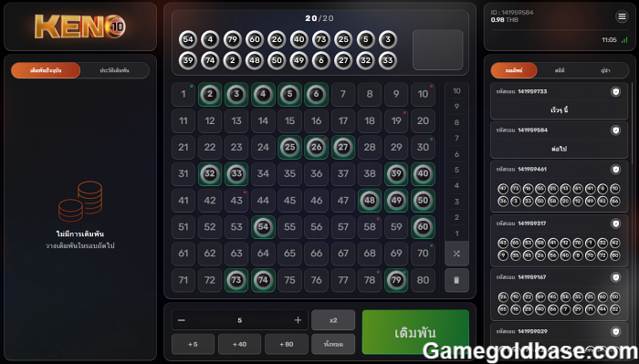Click highlighted ball 2 on the grid
639x364 pixels.
click(210, 95)
